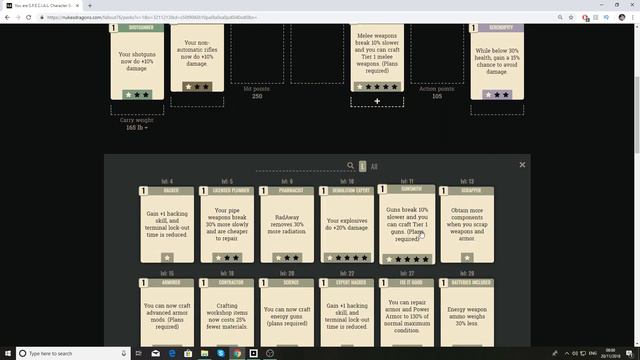Click the star bar on Serendipity card

(x=497, y=94)
